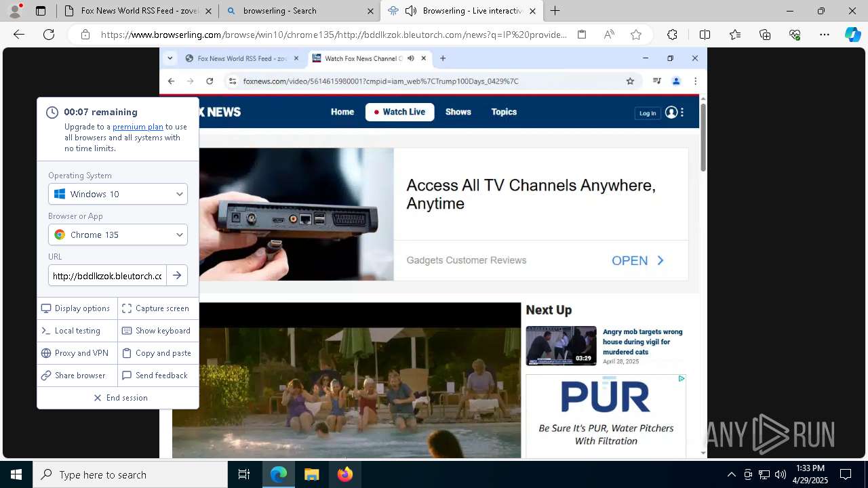Mute audio on Browserling Edge tab

point(410,11)
